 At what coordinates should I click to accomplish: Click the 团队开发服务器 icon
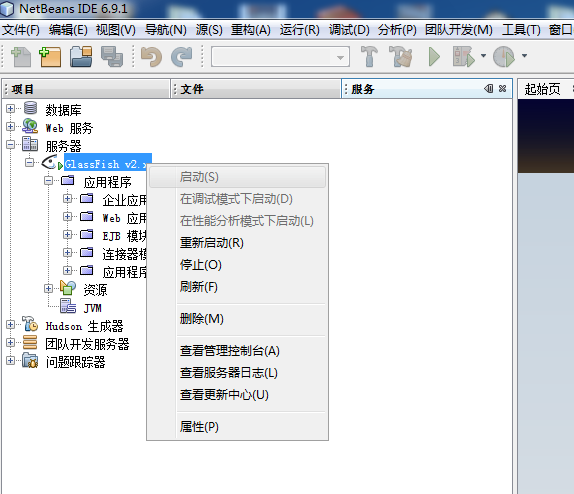(30, 342)
